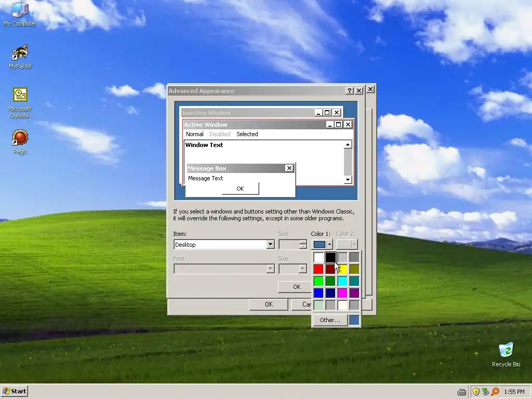Select the bright blue swatch
This screenshot has width=532, height=399.
[x=318, y=293]
